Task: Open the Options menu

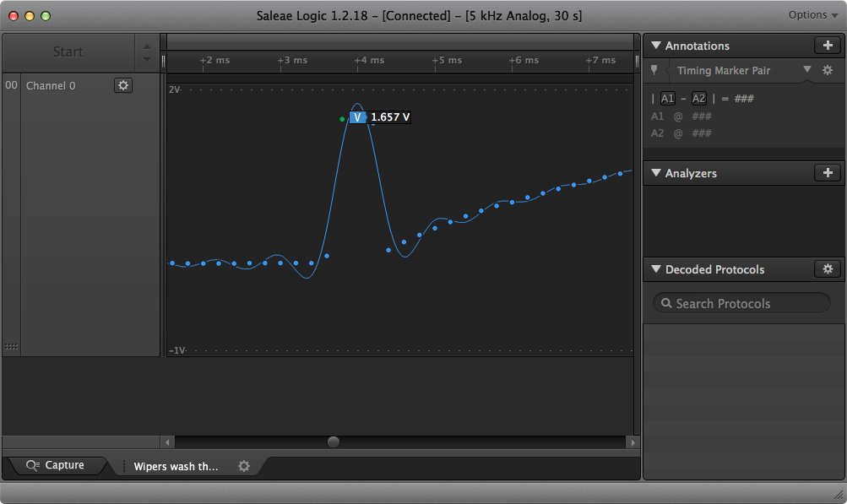Action: point(812,15)
